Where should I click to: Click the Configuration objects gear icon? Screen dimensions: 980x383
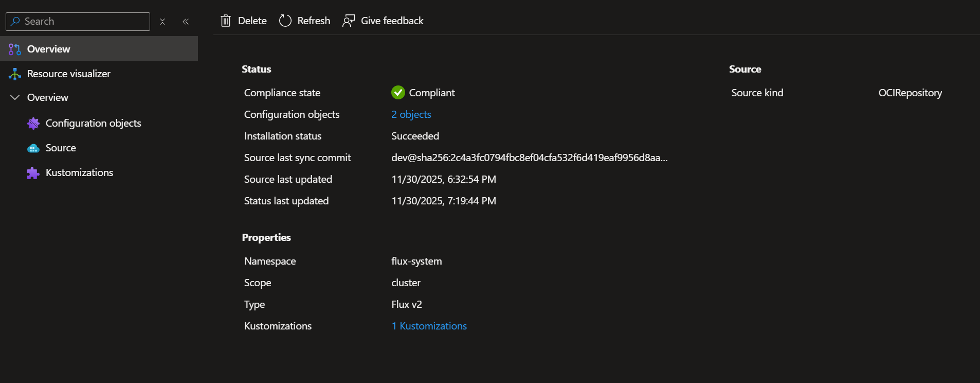click(33, 123)
